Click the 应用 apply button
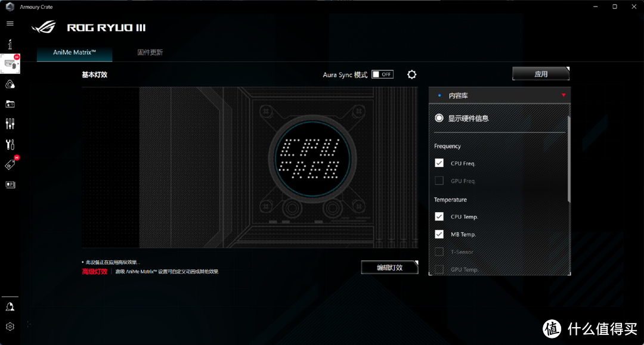Viewport: 644px width, 345px height. (541, 74)
